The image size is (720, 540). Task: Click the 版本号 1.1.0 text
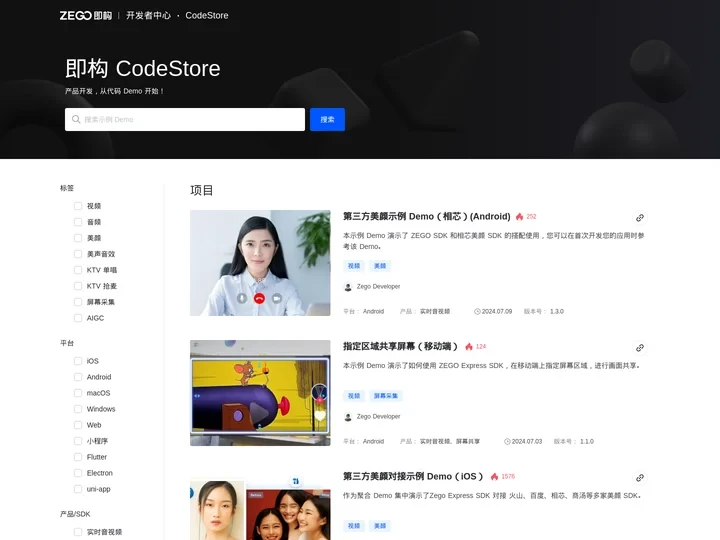point(574,441)
